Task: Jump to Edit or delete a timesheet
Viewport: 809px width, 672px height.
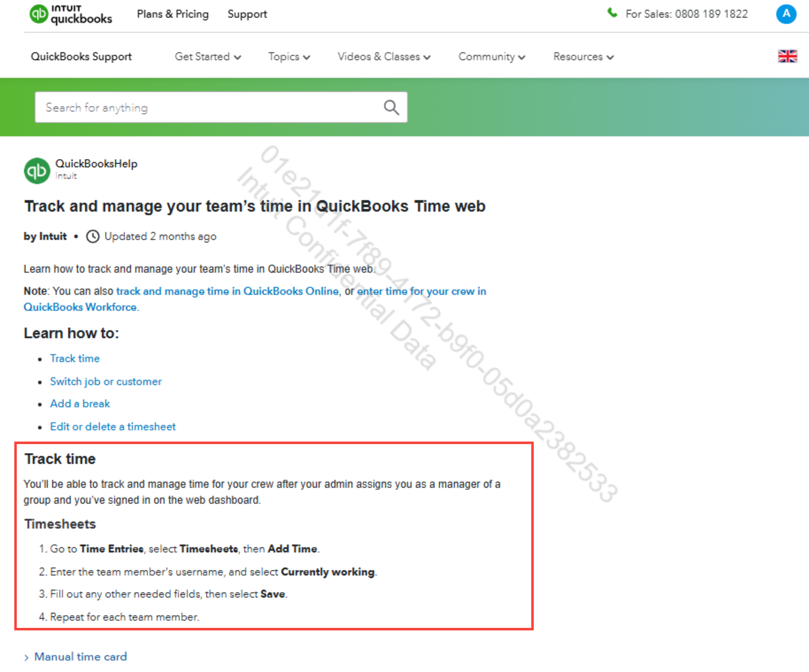Action: (x=113, y=427)
